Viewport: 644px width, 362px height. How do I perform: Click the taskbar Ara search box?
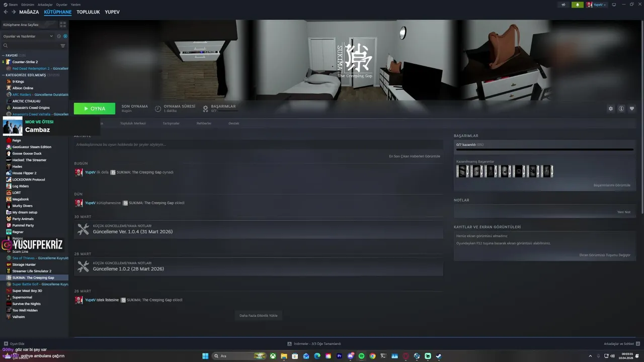click(240, 356)
